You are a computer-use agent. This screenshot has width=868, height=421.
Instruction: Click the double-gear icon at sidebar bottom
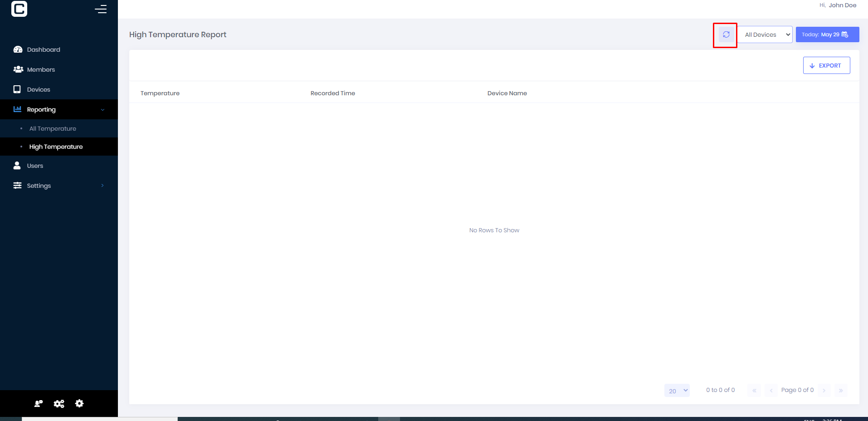click(x=59, y=403)
